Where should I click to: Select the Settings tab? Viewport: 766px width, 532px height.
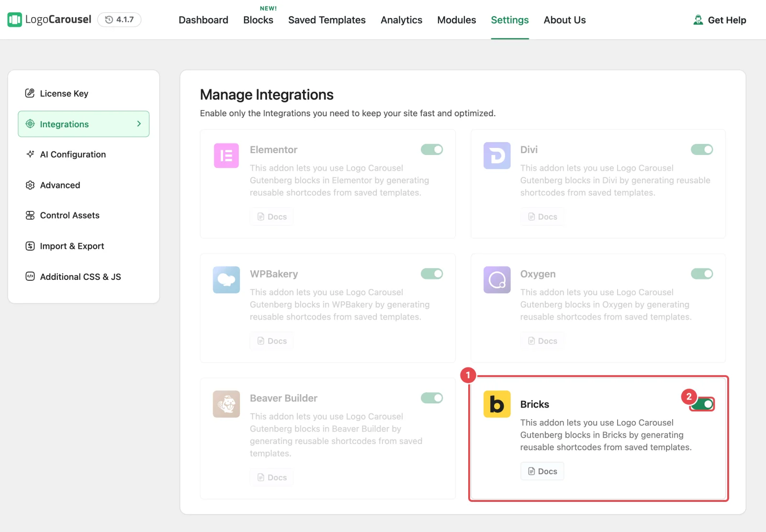coord(510,20)
